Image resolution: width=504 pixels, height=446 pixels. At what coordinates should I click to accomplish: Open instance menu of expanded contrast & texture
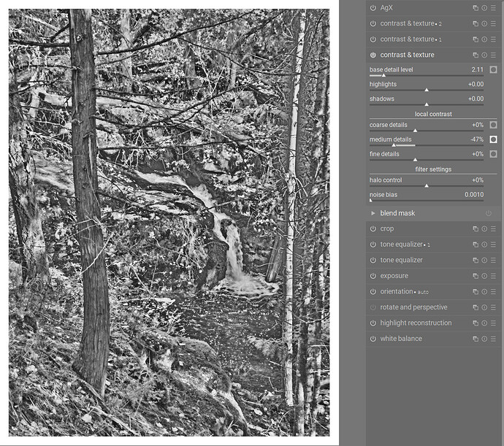pyautogui.click(x=476, y=55)
